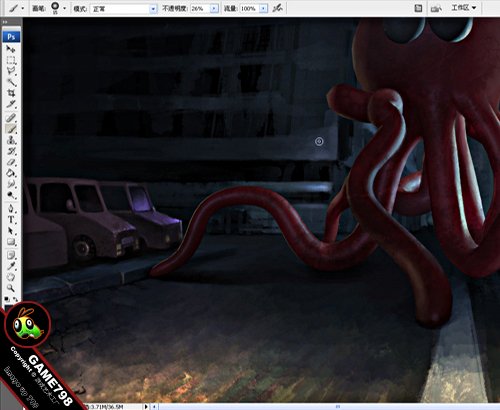500x410 pixels.
Task: Select the Paint Bucket tool
Action: pos(11,173)
